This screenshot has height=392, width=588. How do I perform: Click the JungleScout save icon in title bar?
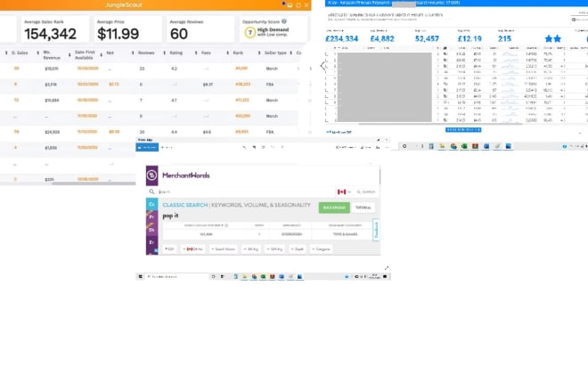point(290,5)
